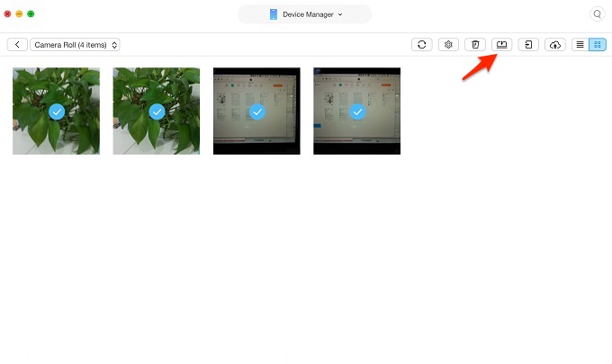Image resolution: width=612 pixels, height=364 pixels.
Task: Click the last screen photo's top edge
Action: click(x=357, y=71)
